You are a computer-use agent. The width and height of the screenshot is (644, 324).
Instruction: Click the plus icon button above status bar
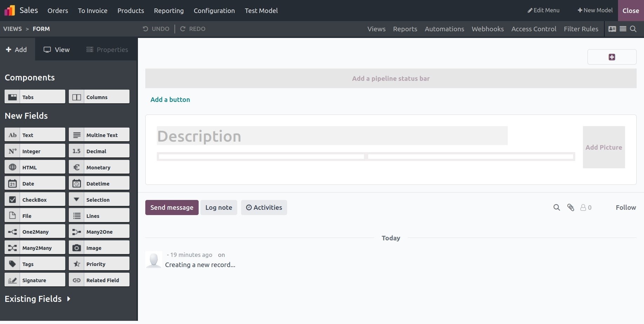[x=612, y=57]
